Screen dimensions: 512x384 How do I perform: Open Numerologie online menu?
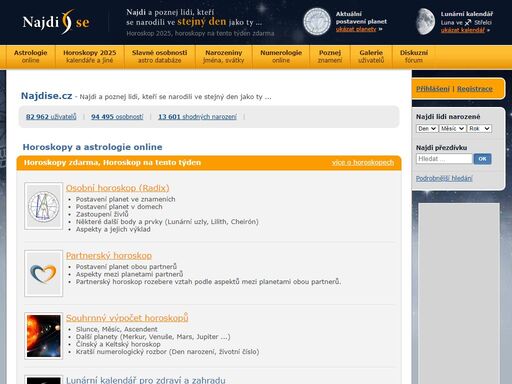[281, 56]
